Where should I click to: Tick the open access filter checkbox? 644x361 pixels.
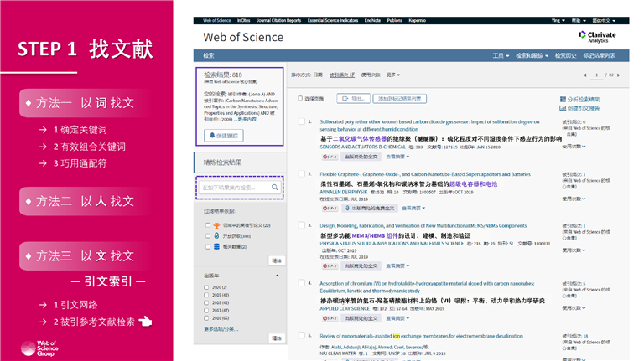(207, 236)
